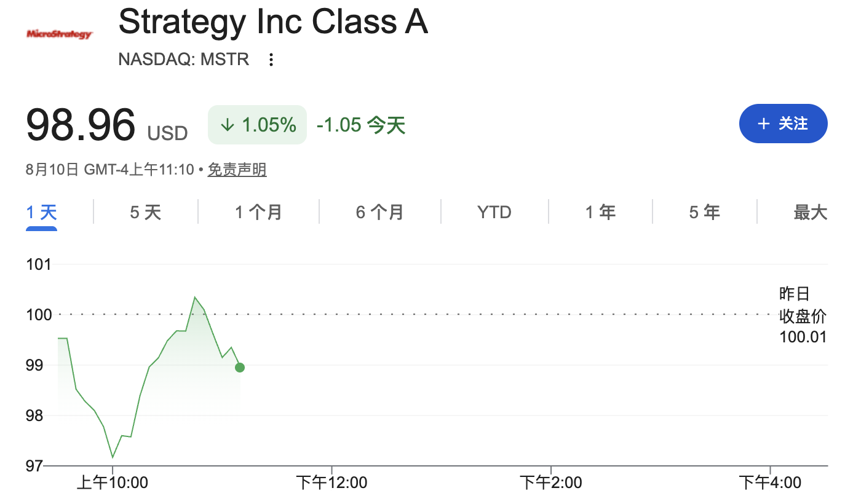Select the 1 天 time range tab
Screen dimensions: 845x504
point(41,213)
